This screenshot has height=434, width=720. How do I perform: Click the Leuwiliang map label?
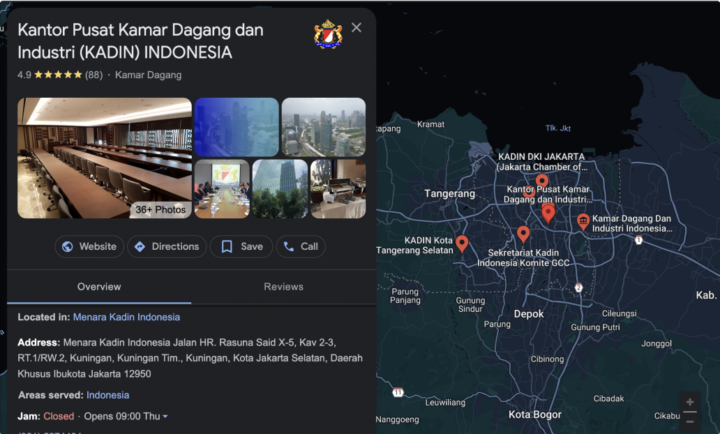point(445,402)
